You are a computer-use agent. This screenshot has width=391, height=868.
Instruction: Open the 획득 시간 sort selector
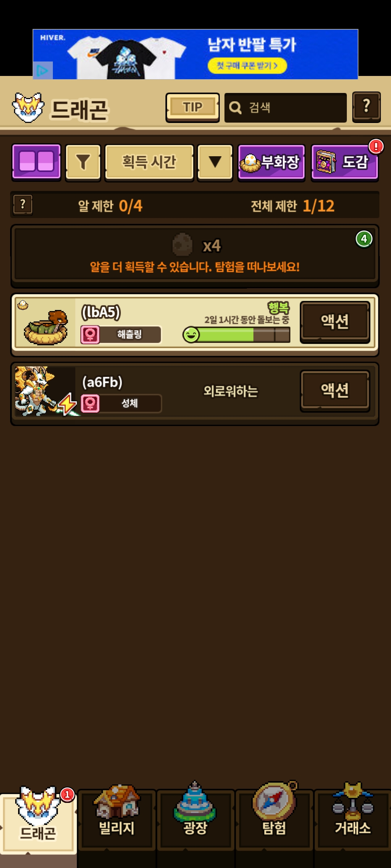click(x=149, y=162)
